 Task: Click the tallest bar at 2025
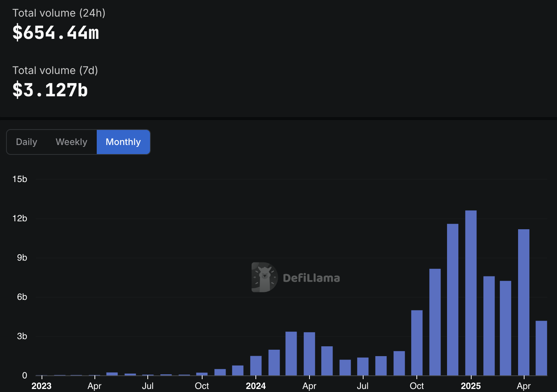(471, 293)
